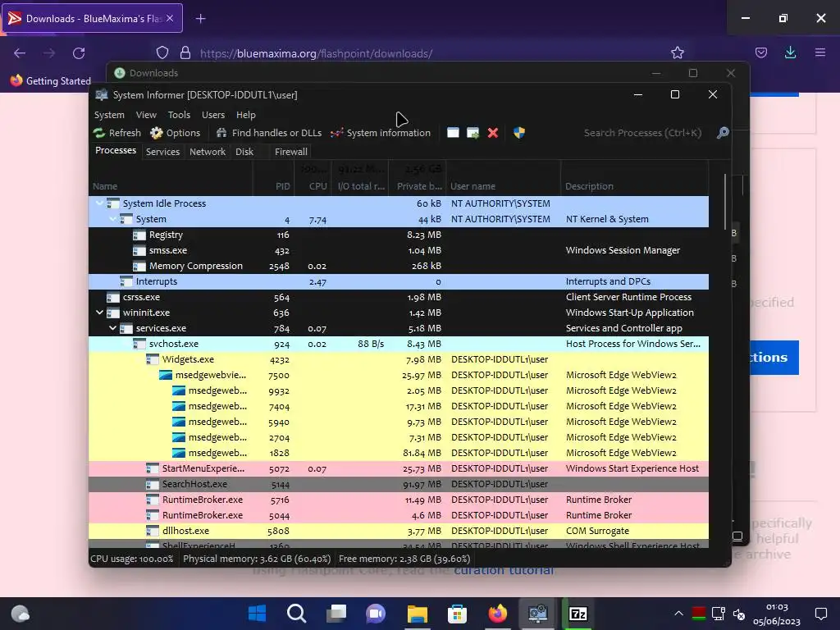Screen dimensions: 840x630
Task: Open the View menu
Action: click(146, 115)
